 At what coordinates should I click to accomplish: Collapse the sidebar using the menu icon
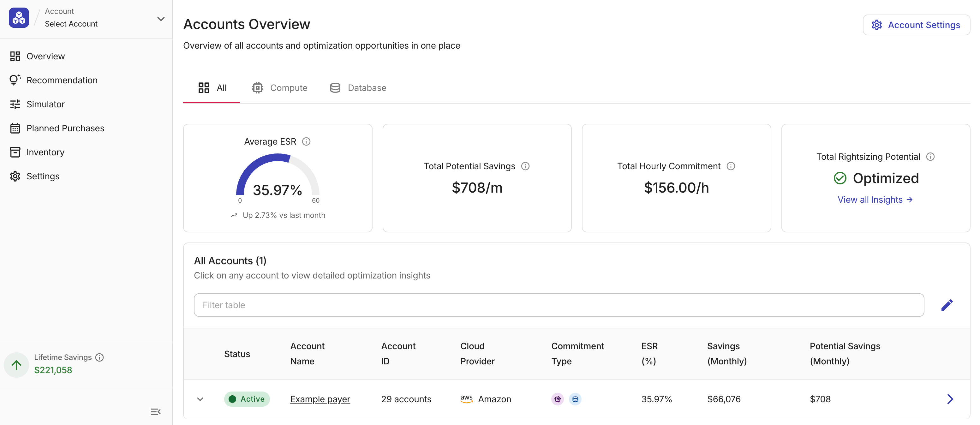[156, 412]
